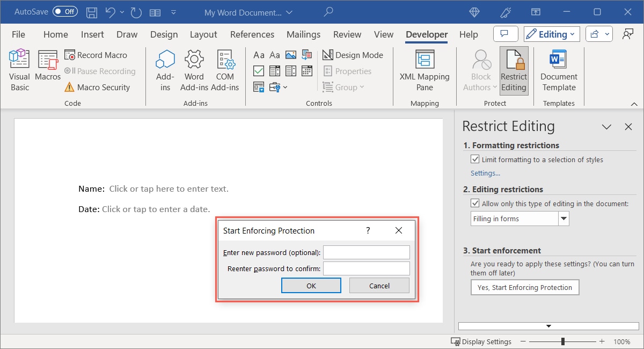Switch to the Mailings ribbon tab
Screen dimensions: 644x349
303,34
